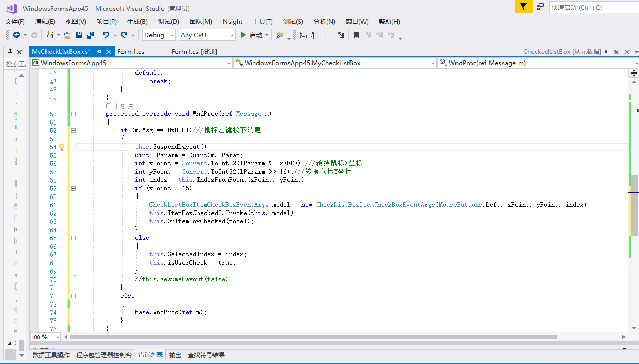Open the WindowsFormsApp45 project navigation dropdown
The image size is (639, 364).
click(x=131, y=63)
